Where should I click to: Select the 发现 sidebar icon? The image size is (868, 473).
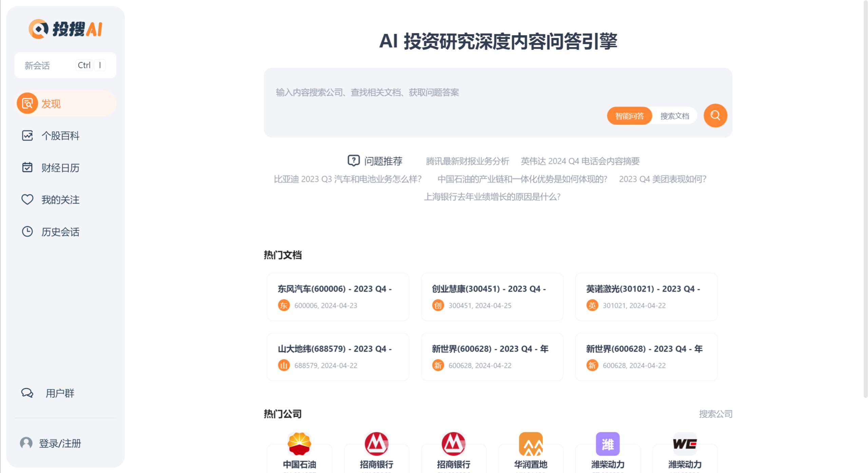(28, 103)
